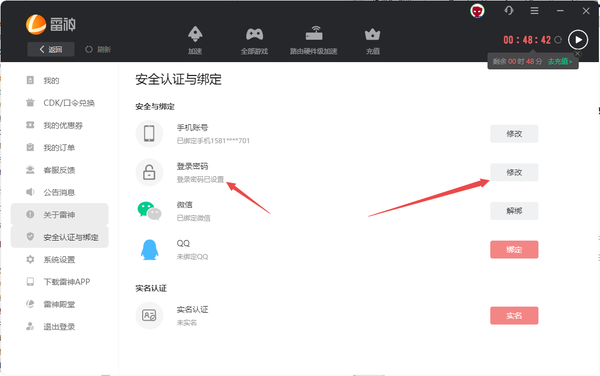Click the gear icon for 系统设置
The width and height of the screenshot is (600, 376).
click(x=30, y=259)
